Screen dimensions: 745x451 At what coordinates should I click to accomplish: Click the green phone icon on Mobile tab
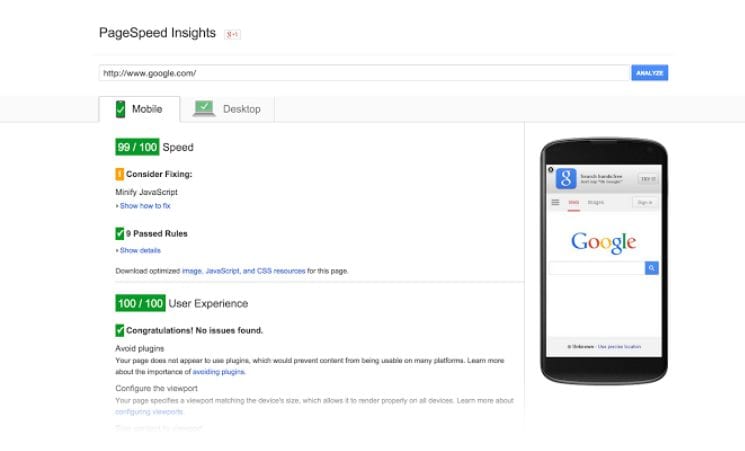tap(120, 109)
